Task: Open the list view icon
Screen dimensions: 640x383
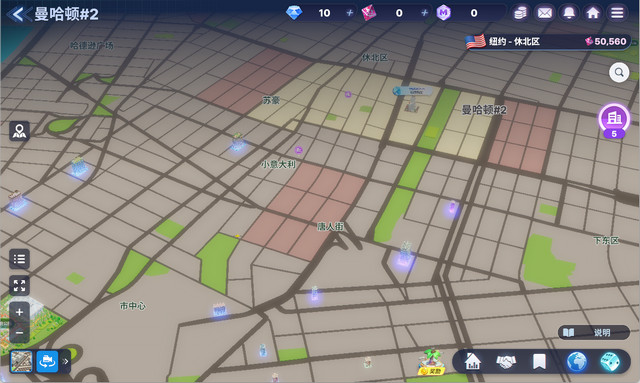Action: coord(19,259)
